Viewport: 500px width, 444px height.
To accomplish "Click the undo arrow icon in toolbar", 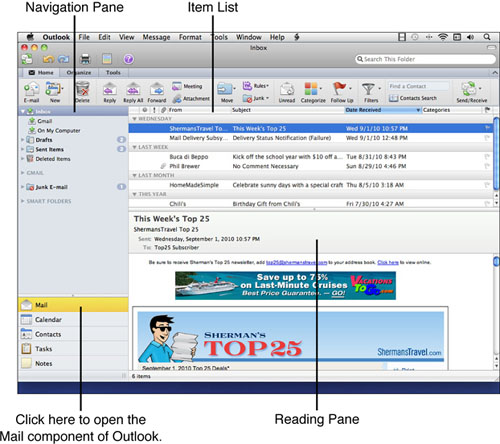I will 48,59.
